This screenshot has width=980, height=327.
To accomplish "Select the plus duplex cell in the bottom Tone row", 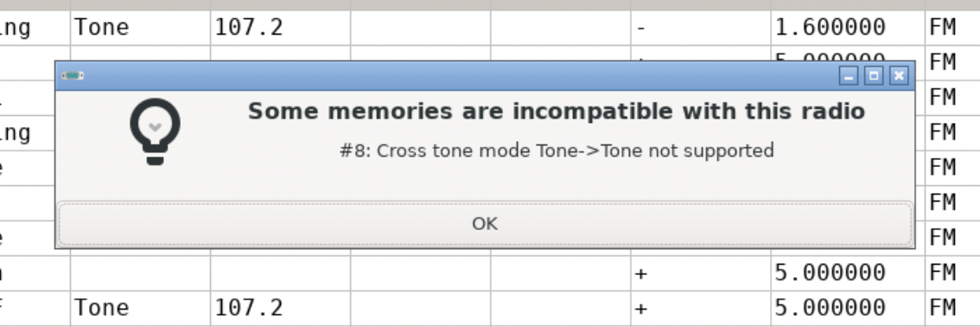I will point(701,308).
